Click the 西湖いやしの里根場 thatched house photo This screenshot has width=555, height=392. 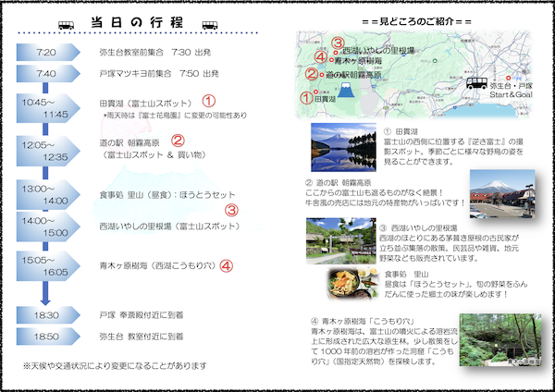(x=340, y=241)
